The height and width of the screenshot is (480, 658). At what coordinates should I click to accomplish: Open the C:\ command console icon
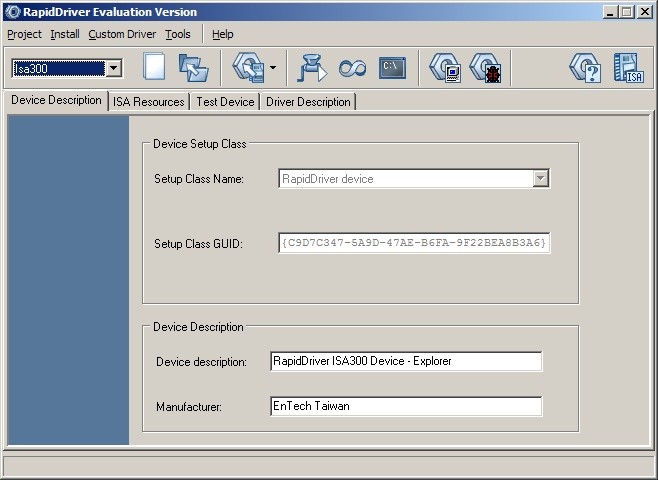tap(392, 68)
